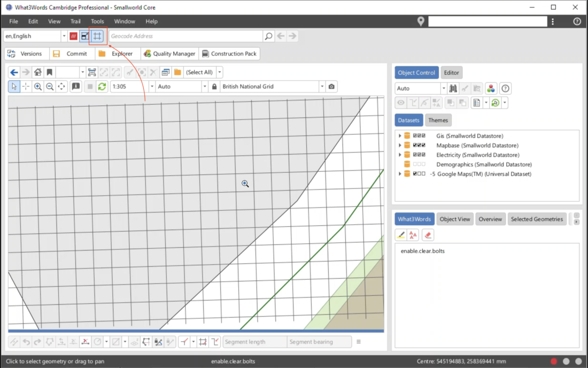Open the British National Grid coordinate dropdown
Image resolution: width=588 pixels, height=368 pixels.
(322, 87)
